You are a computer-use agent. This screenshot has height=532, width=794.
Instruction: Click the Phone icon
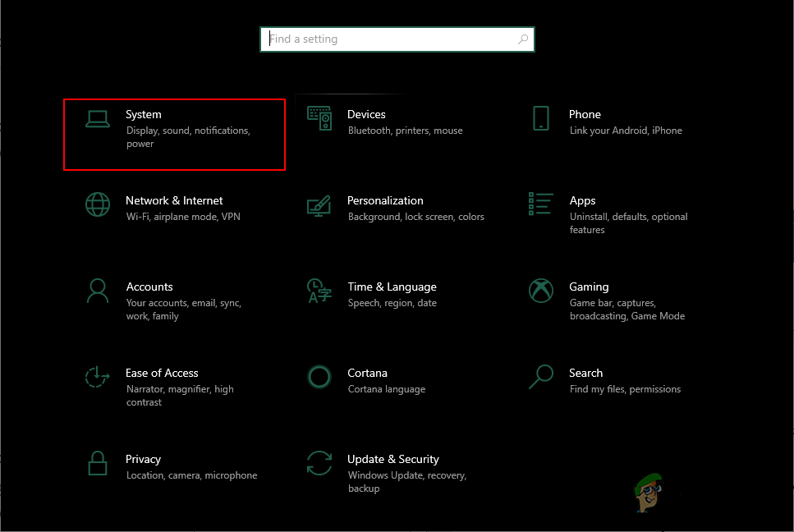541,118
